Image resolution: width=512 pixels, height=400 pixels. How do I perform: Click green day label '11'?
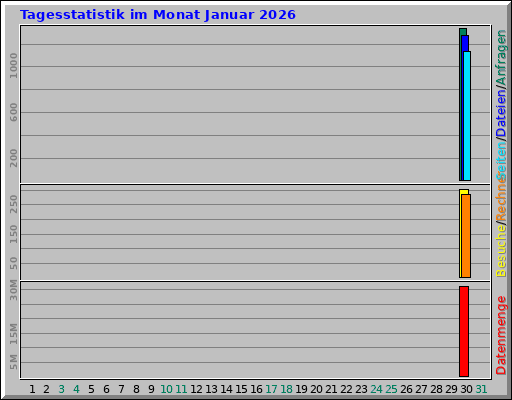[x=181, y=389]
